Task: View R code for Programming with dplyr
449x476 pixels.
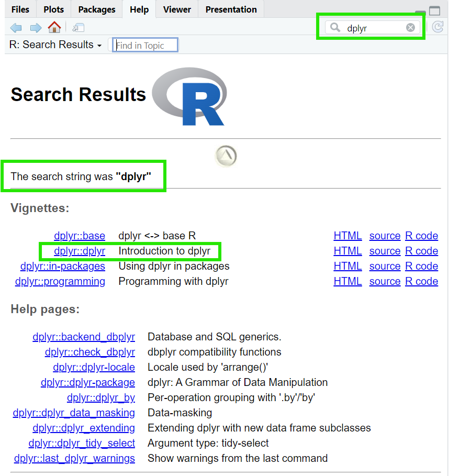Action: pyautogui.click(x=421, y=281)
